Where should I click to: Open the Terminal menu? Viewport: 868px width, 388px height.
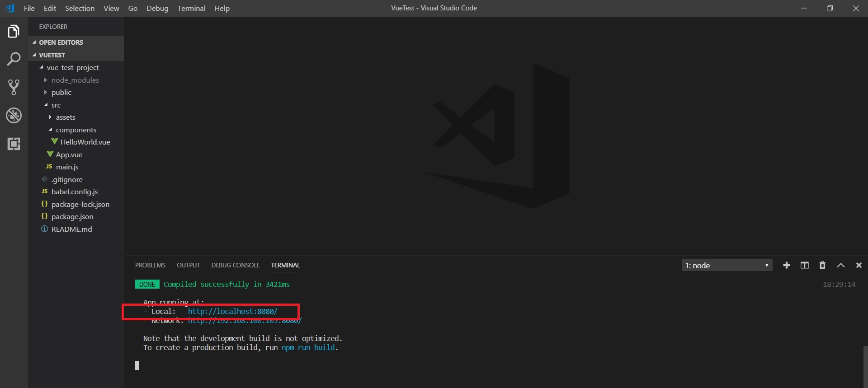pyautogui.click(x=191, y=8)
